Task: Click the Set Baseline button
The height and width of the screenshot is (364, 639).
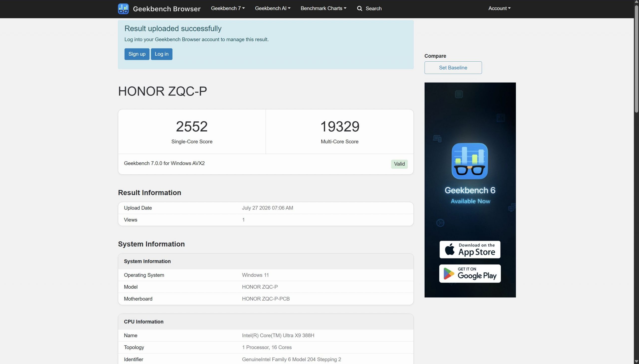Action: (x=453, y=68)
